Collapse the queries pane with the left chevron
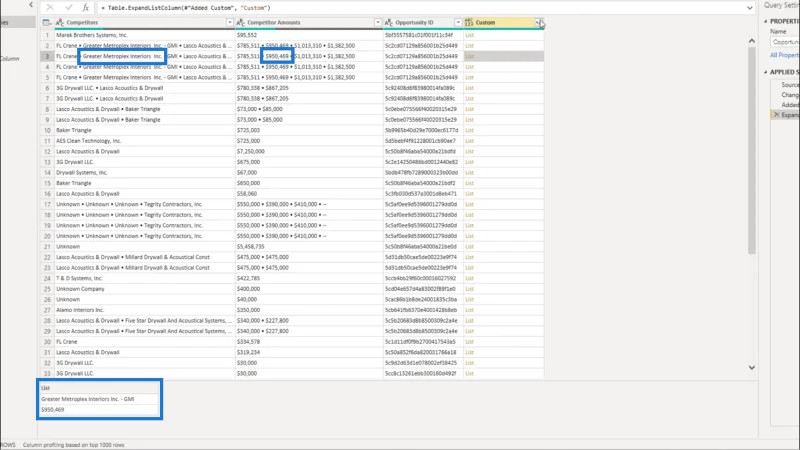This screenshot has height=450, width=800. pyautogui.click(x=31, y=5)
